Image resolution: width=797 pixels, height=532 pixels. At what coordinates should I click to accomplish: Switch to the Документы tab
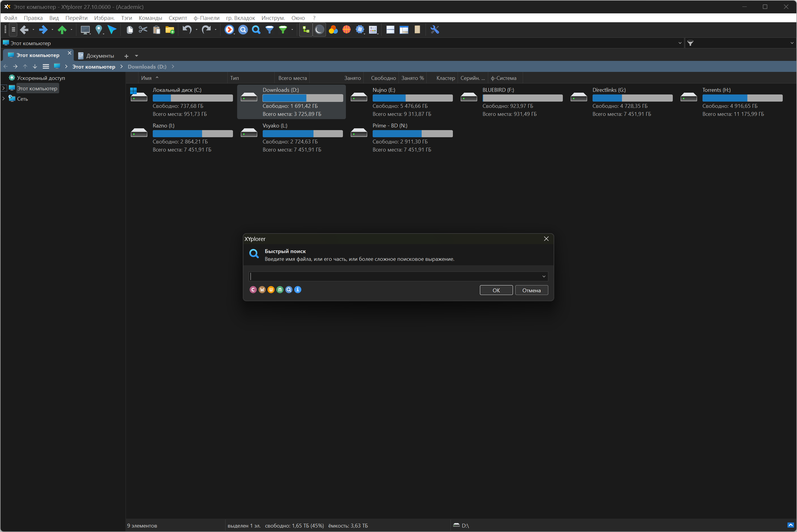click(96, 56)
